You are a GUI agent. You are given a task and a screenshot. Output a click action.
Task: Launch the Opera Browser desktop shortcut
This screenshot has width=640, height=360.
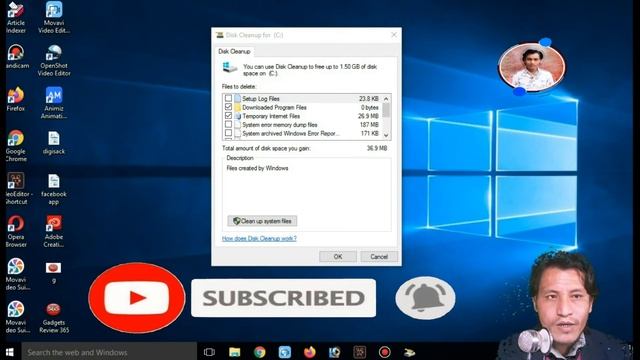[16, 231]
